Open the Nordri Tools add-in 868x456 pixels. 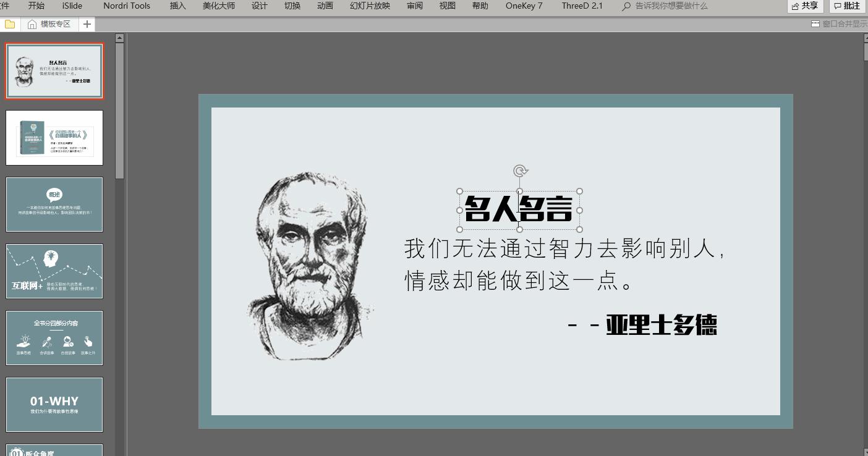[x=127, y=6]
